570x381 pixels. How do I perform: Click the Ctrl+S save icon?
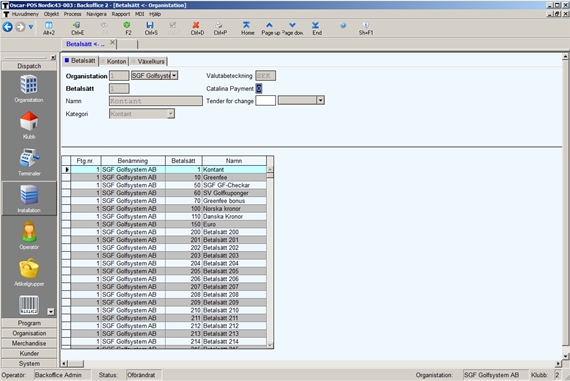tap(150, 25)
